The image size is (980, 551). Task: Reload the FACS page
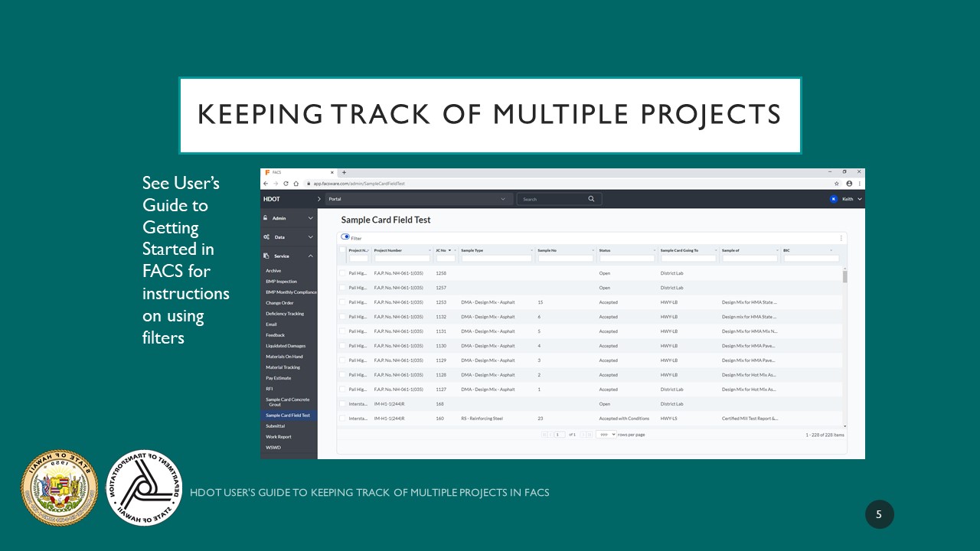286,184
